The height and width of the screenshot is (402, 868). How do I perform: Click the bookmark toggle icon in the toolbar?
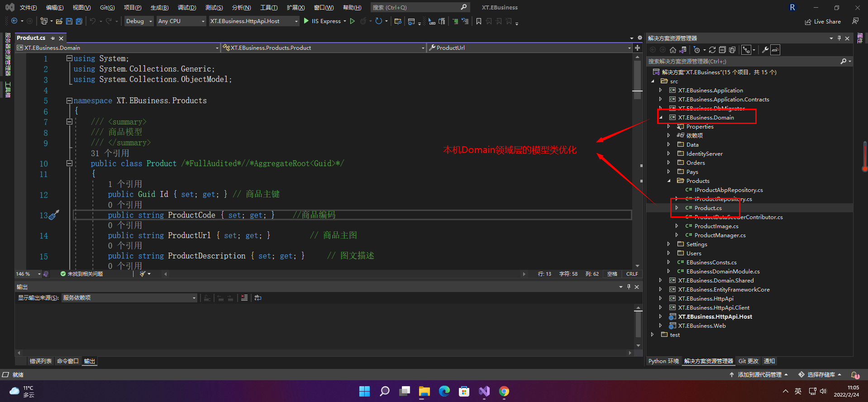479,21
